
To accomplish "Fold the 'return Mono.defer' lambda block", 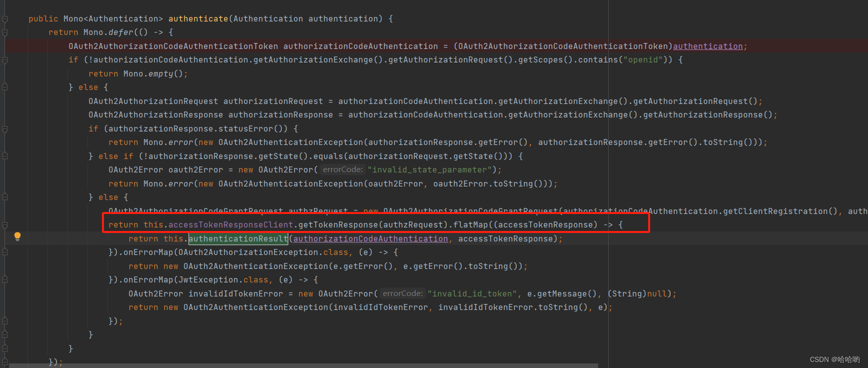I will point(5,32).
